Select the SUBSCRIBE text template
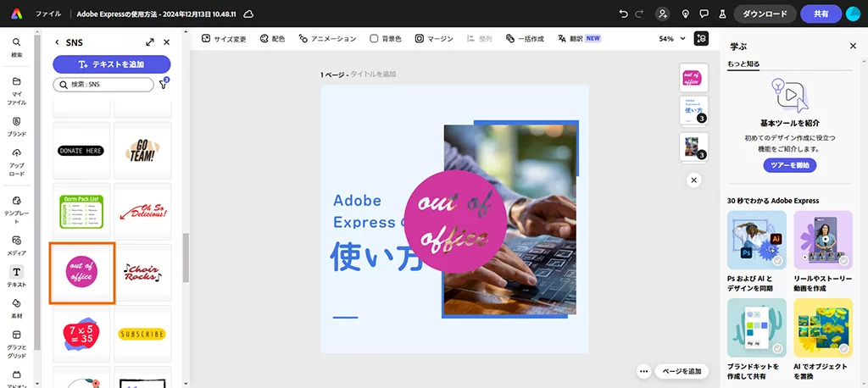Screen dimensions: 868x388 point(142,333)
